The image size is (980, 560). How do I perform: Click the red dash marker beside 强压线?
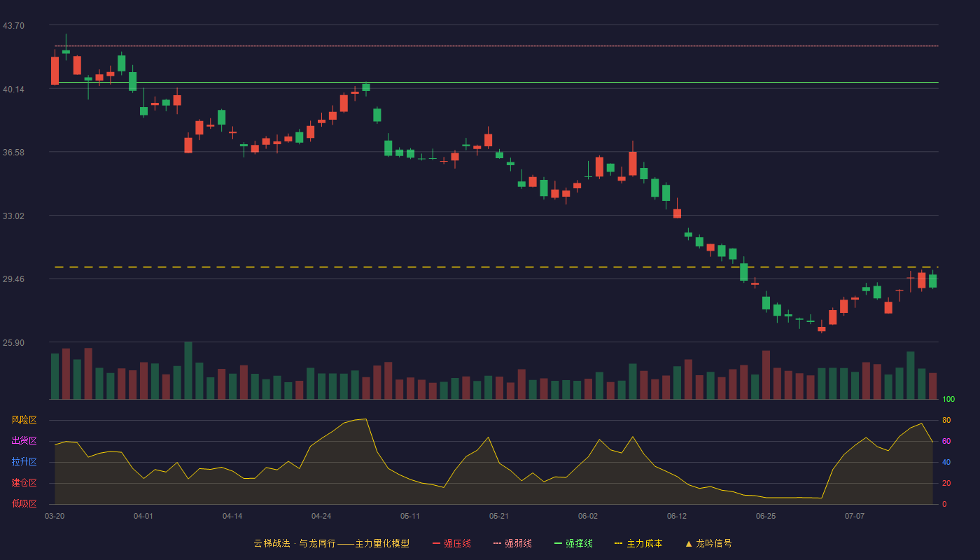436,543
